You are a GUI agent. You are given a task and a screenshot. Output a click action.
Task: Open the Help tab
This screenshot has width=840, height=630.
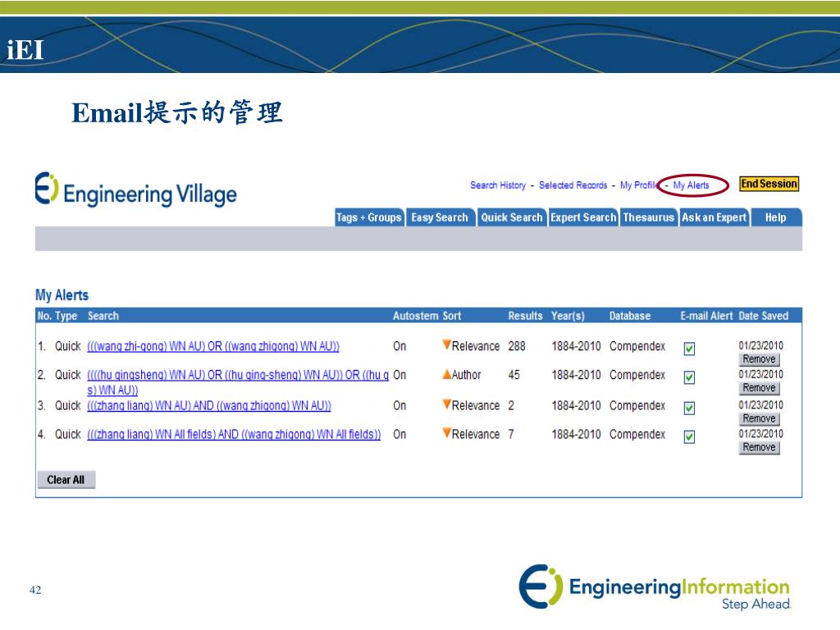coord(776,217)
